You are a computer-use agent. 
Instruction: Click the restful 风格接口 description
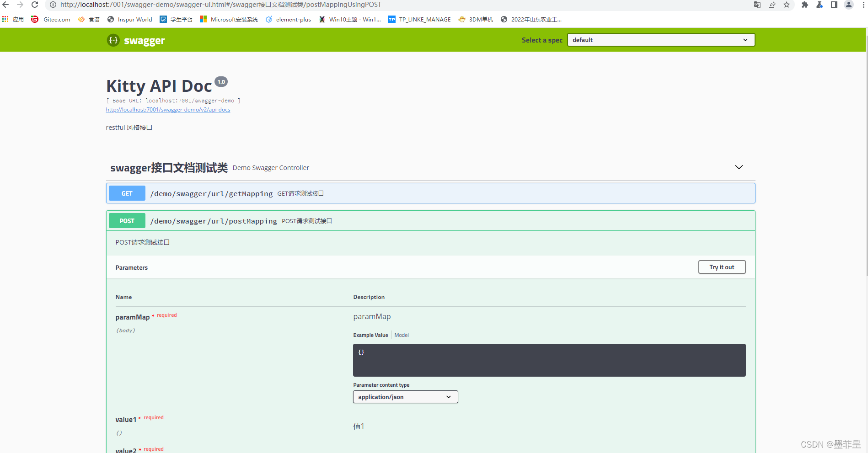[129, 128]
